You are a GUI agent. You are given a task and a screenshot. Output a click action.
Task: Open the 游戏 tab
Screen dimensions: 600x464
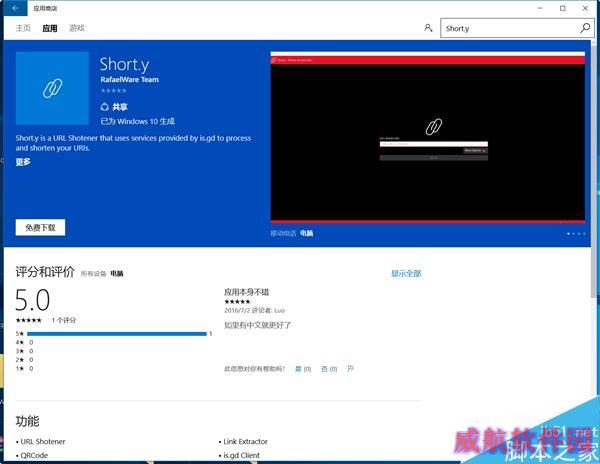77,28
